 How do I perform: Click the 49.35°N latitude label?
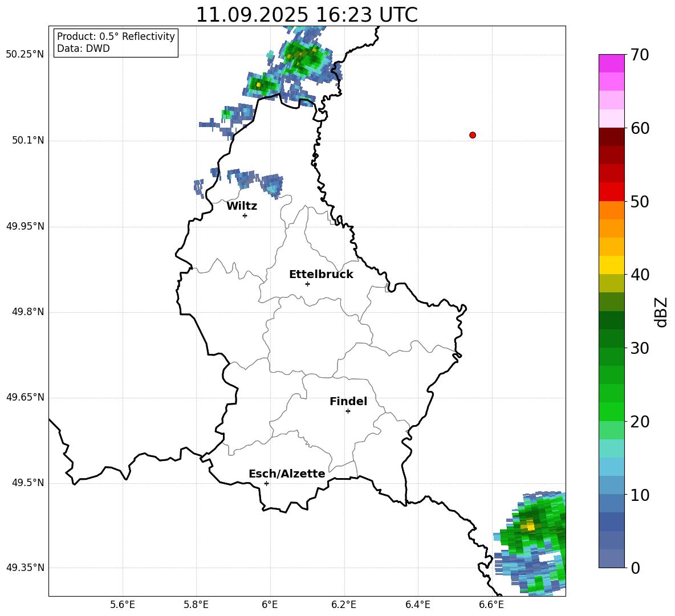point(25,568)
